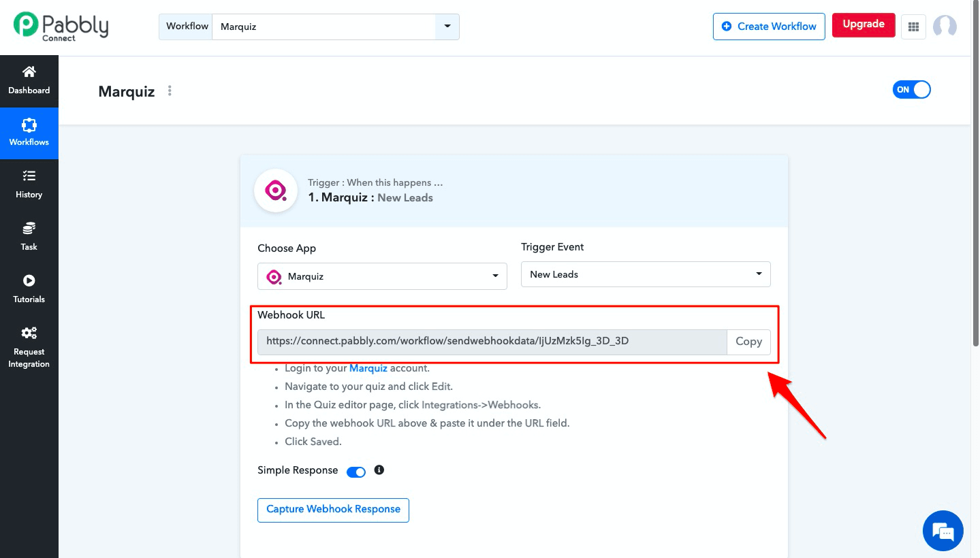This screenshot has width=980, height=558.
Task: Click 'Navigate to your quiz and click Edit' line
Action: click(x=368, y=387)
